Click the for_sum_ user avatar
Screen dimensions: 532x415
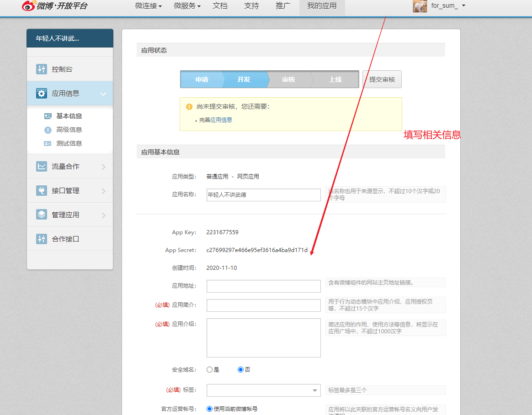click(420, 6)
